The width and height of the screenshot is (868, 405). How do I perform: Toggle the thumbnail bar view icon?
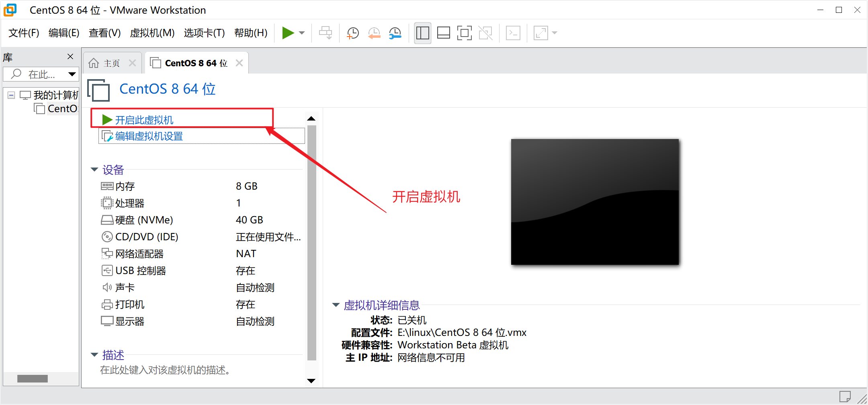tap(443, 33)
